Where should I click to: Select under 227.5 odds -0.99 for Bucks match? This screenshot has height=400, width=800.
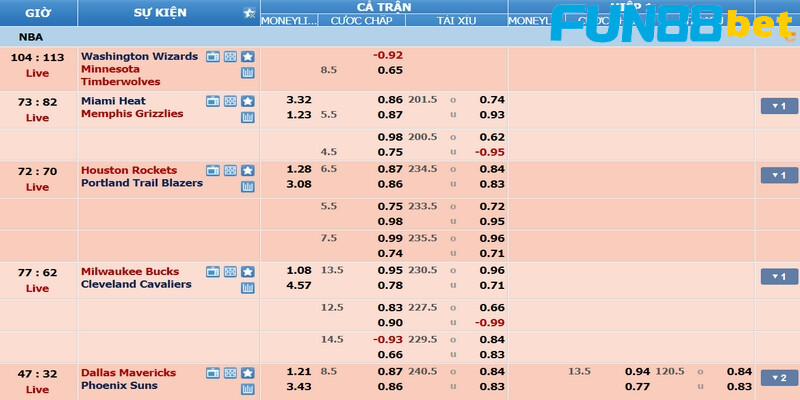490,322
